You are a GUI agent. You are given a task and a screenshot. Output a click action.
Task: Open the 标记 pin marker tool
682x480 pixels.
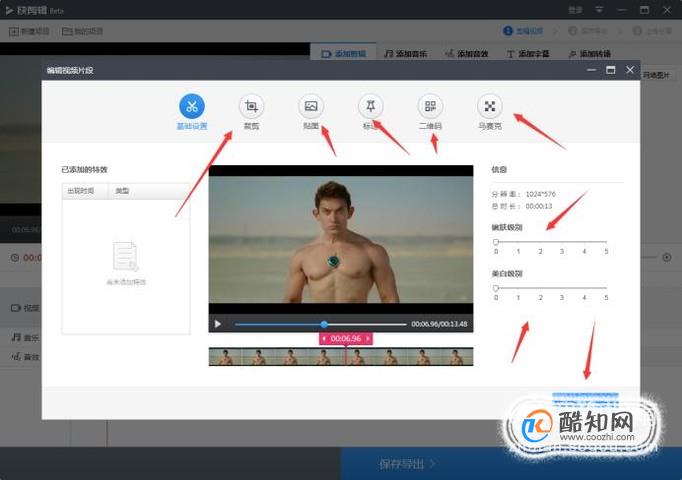pos(370,106)
